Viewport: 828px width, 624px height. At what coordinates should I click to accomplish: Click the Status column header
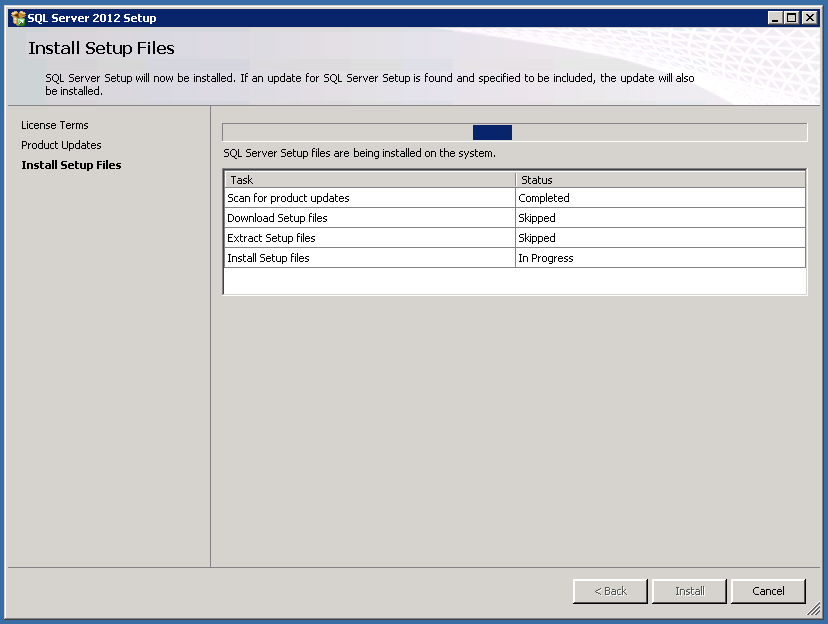pyautogui.click(x=661, y=180)
